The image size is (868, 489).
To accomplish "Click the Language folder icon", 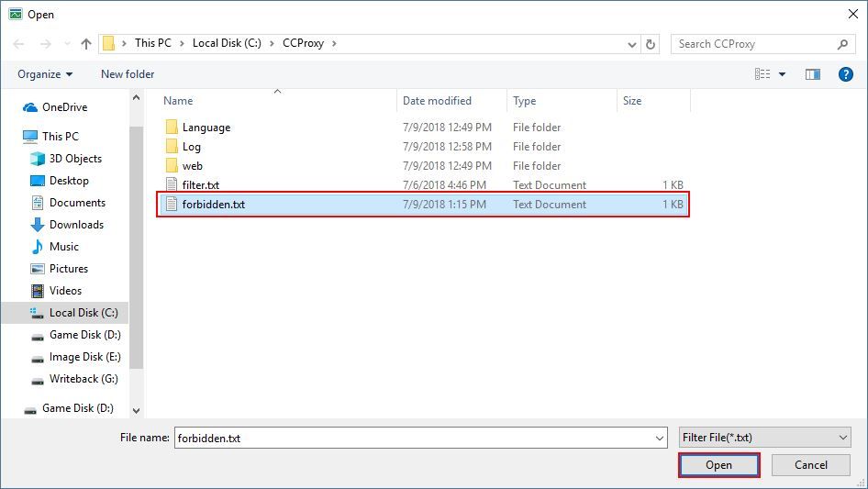I will pos(172,127).
